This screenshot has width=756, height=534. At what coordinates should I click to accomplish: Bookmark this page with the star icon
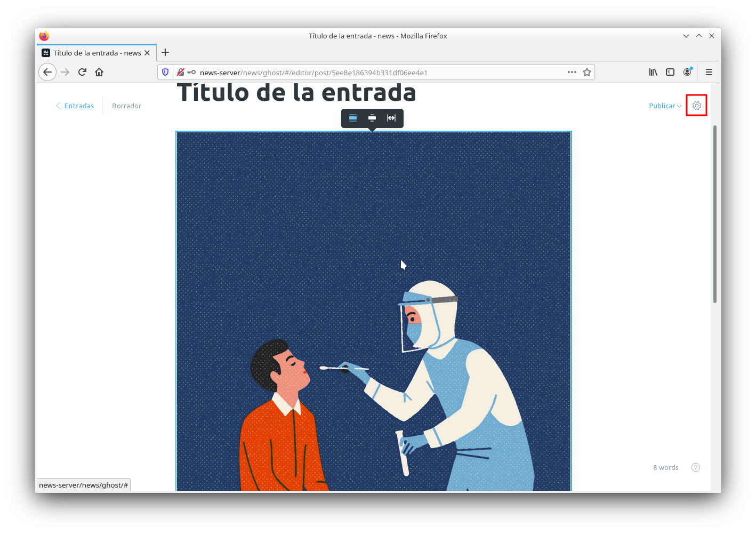pos(587,72)
